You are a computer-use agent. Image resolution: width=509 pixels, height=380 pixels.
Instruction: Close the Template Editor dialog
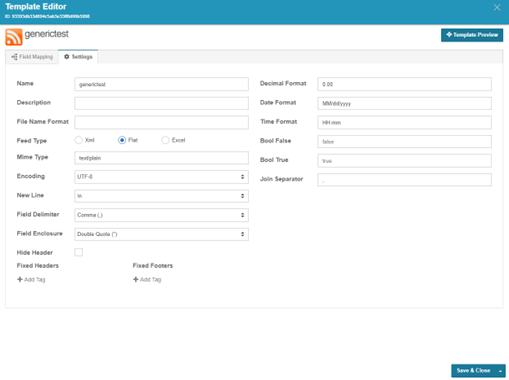coord(497,7)
